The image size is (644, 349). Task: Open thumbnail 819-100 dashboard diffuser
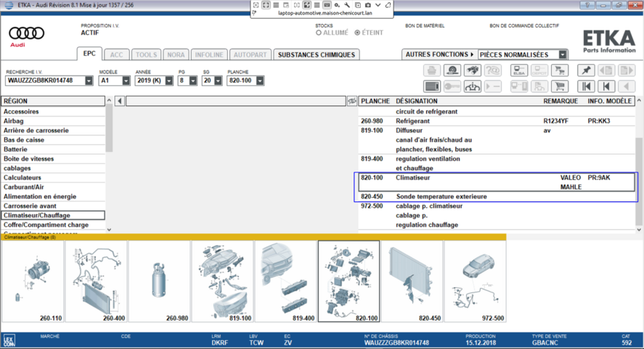coord(223,281)
